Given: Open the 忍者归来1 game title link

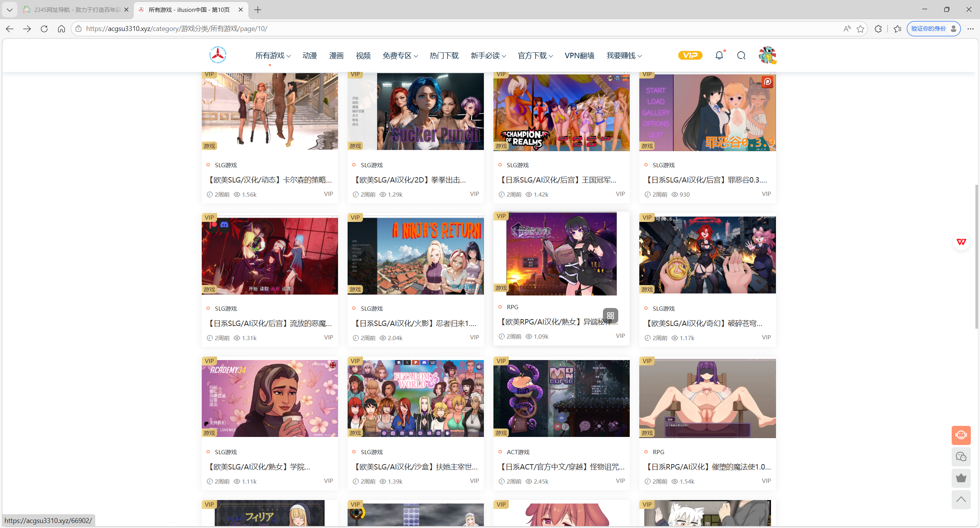Looking at the screenshot, I should (x=415, y=323).
